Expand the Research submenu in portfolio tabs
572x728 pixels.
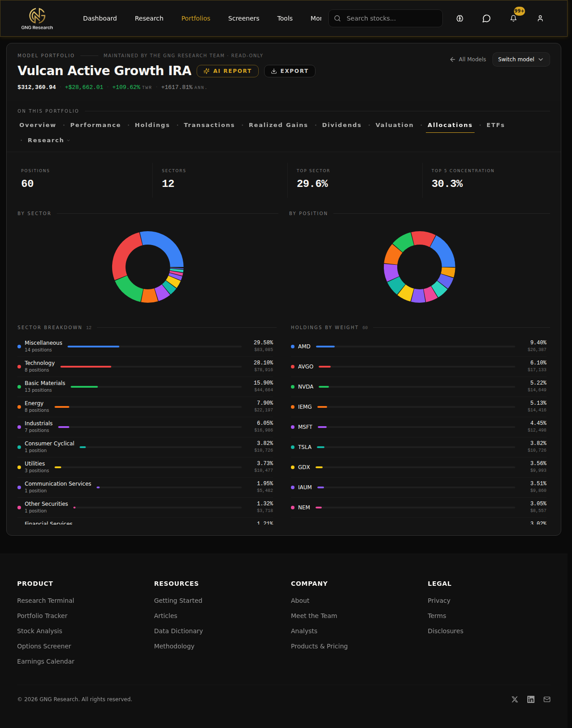point(49,140)
